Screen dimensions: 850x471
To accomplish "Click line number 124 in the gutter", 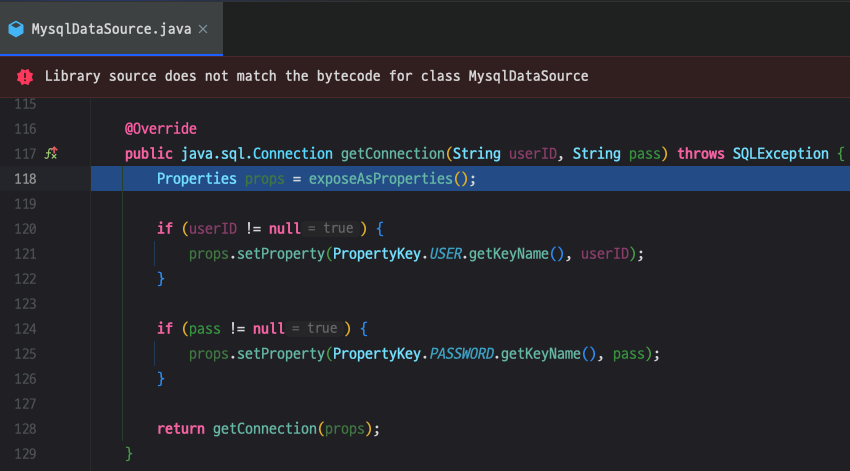I will pyautogui.click(x=25, y=328).
